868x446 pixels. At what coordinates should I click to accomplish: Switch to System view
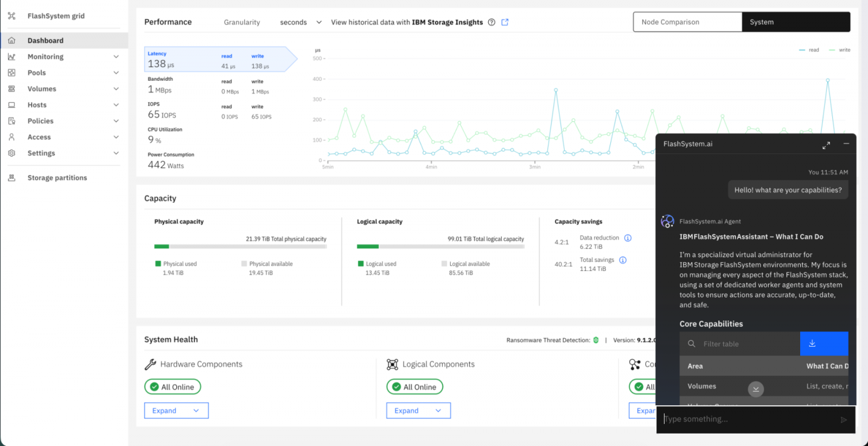click(x=795, y=22)
